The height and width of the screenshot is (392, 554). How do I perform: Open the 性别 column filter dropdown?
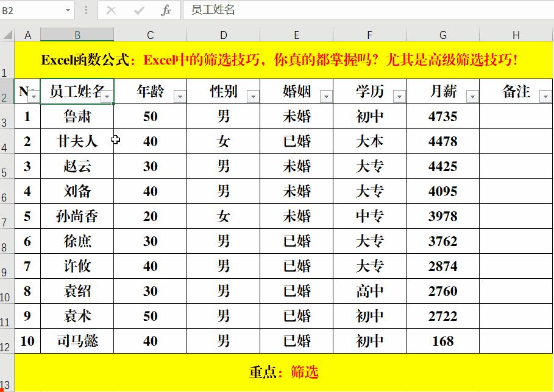click(x=254, y=96)
